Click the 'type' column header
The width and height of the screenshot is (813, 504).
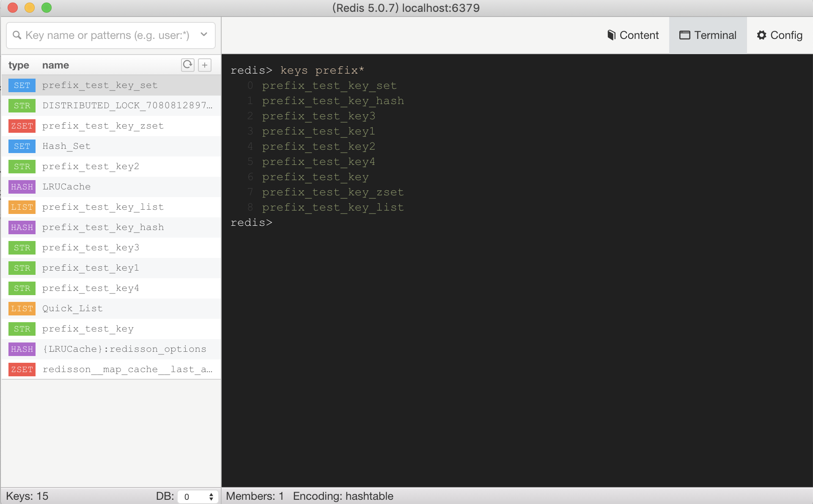click(x=19, y=65)
